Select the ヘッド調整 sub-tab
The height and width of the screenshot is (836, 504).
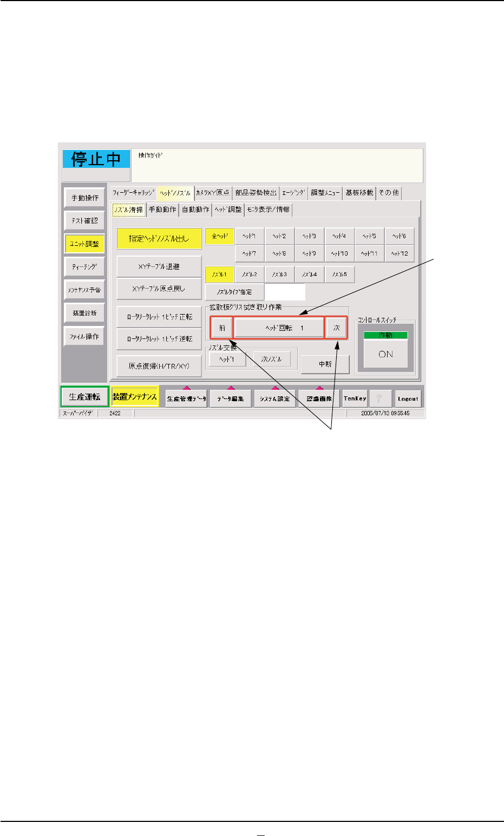click(228, 210)
